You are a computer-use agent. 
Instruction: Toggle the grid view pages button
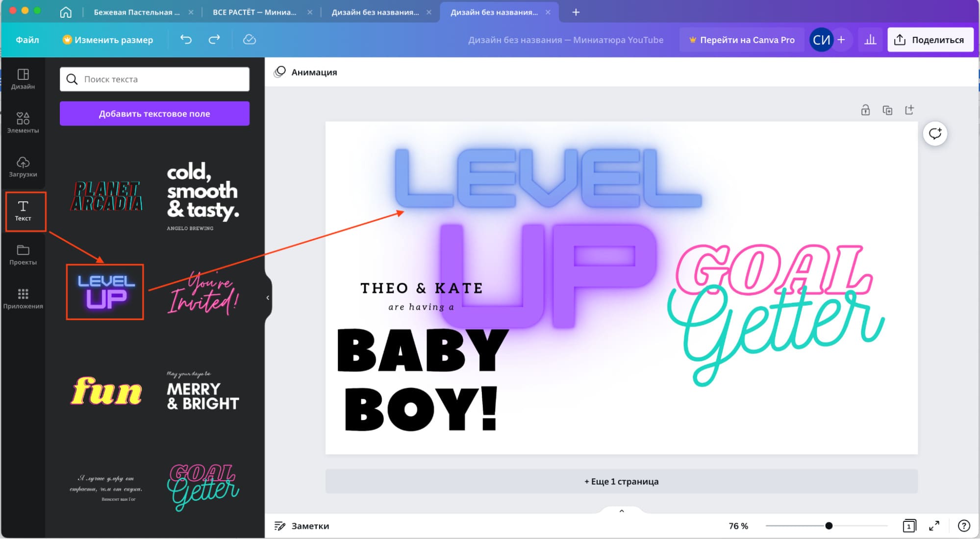click(x=909, y=526)
